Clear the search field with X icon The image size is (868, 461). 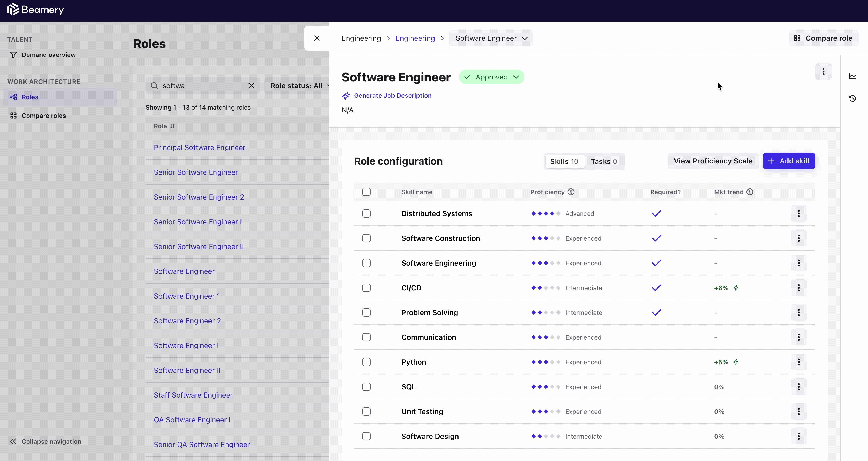click(x=251, y=86)
